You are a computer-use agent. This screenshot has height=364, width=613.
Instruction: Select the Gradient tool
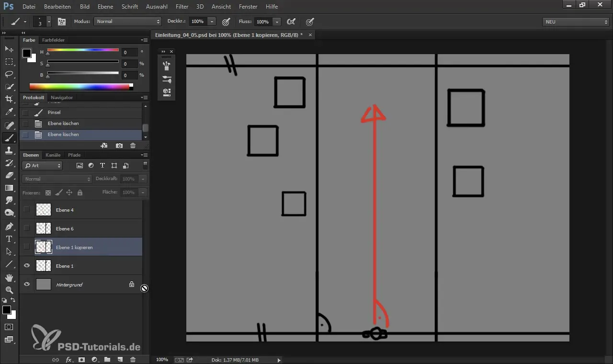click(x=9, y=188)
